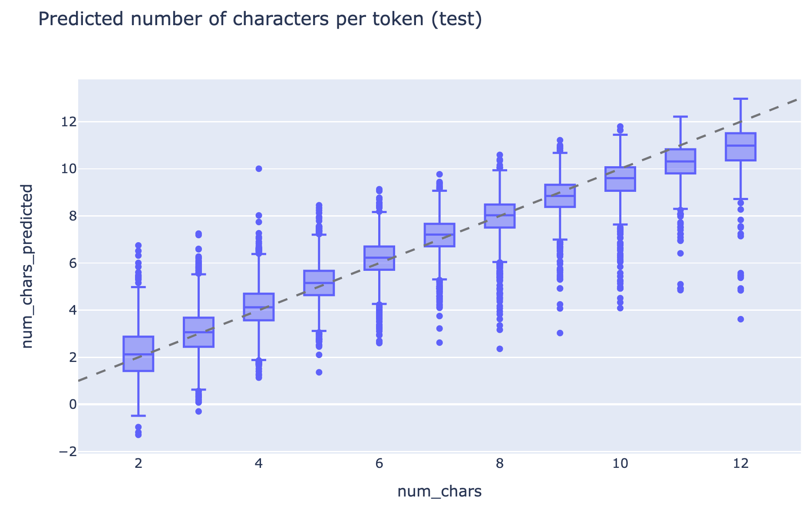Click the chart title text

pos(260,20)
